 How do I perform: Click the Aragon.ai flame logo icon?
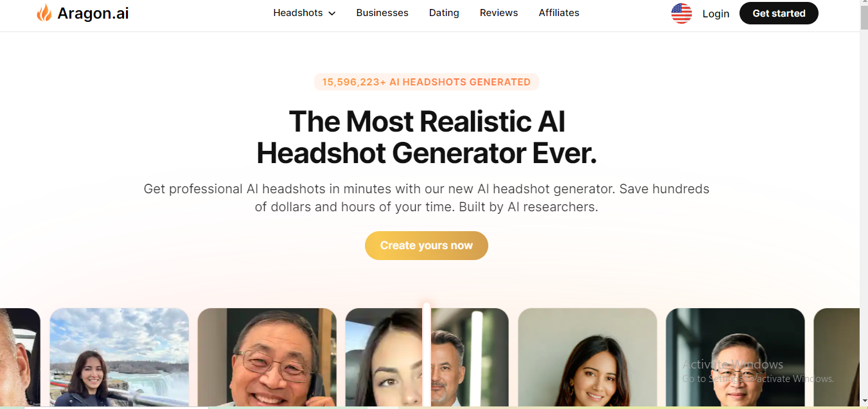tap(44, 13)
